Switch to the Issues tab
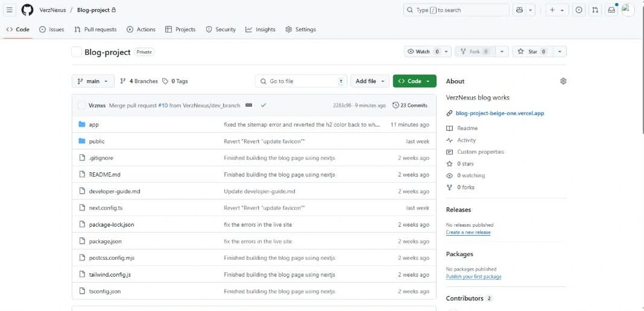This screenshot has height=311, width=644. [52, 30]
